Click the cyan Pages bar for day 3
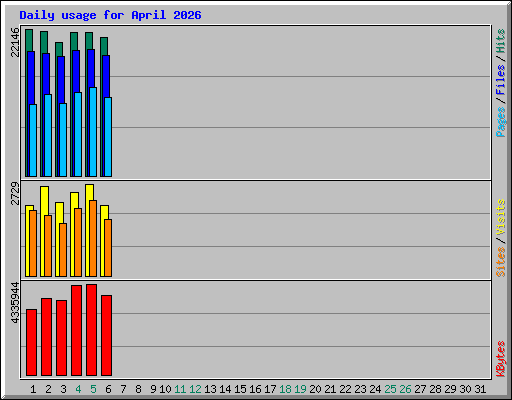This screenshot has height=400, width=512. (63, 140)
